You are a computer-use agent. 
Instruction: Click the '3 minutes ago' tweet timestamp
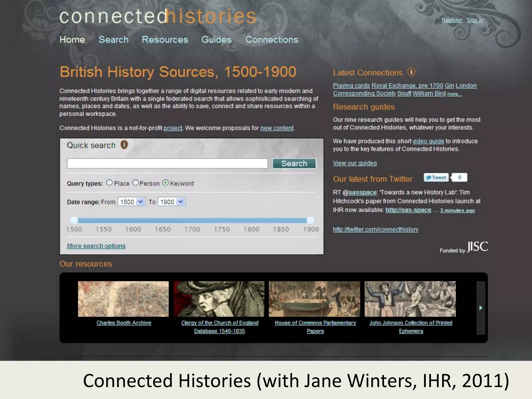(x=457, y=210)
